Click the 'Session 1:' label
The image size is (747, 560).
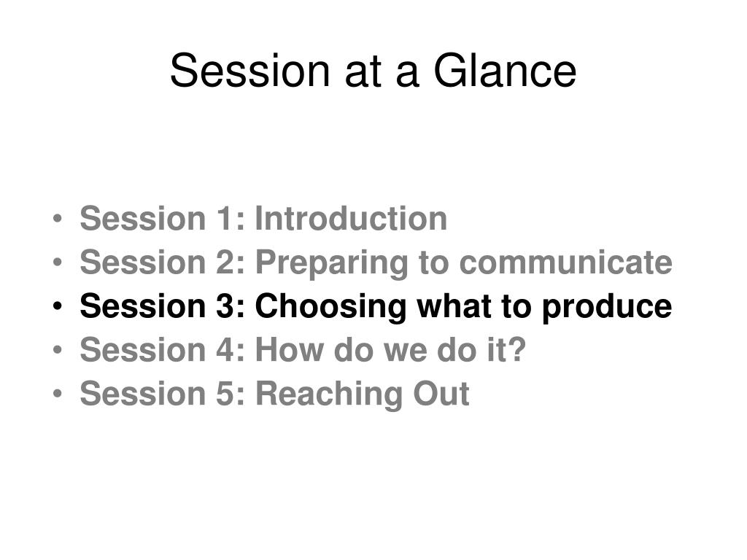click(163, 219)
